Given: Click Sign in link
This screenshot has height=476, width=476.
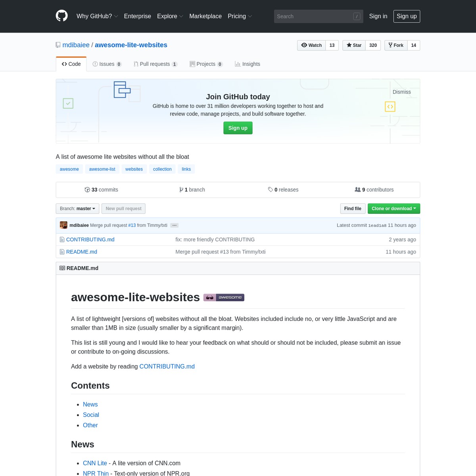Looking at the screenshot, I should (378, 16).
